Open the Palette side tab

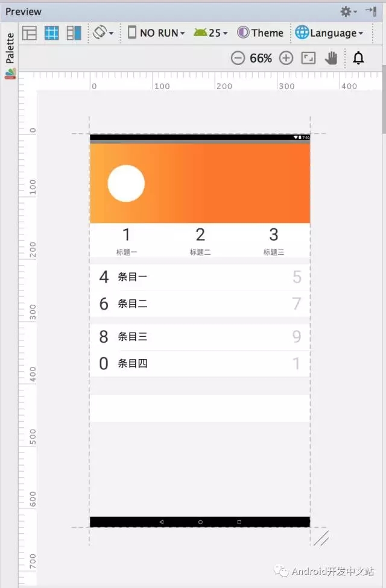(10, 55)
